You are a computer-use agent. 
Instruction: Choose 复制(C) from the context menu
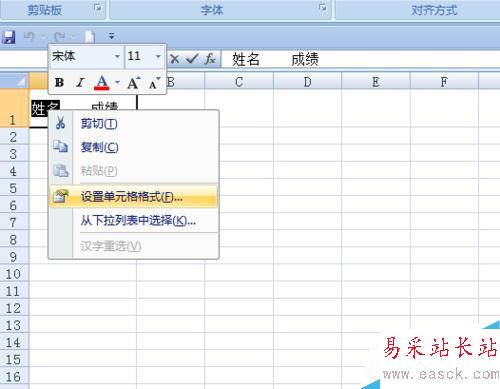pos(134,147)
